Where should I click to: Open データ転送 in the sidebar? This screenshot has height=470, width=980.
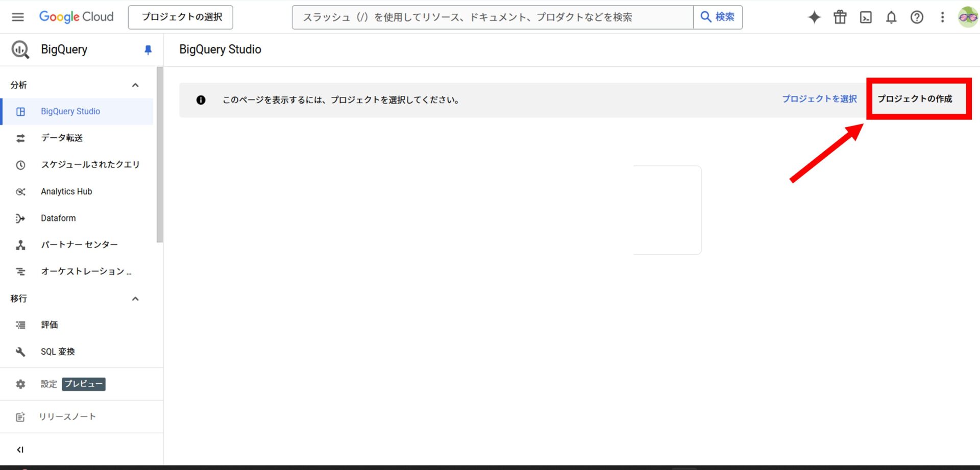point(77,138)
